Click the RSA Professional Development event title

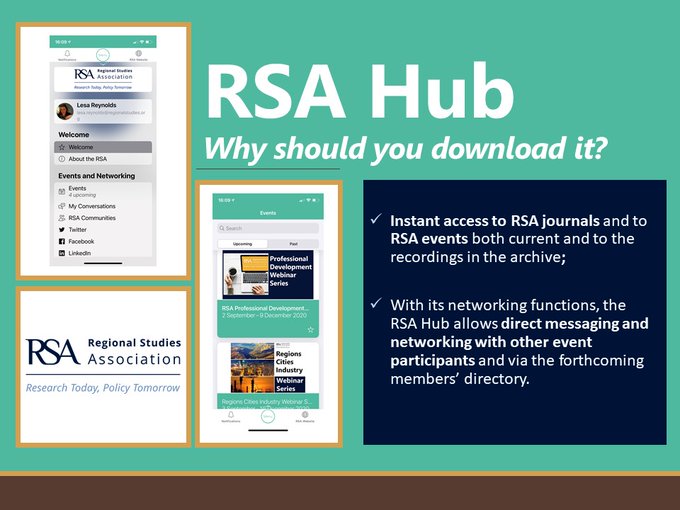tap(265, 308)
